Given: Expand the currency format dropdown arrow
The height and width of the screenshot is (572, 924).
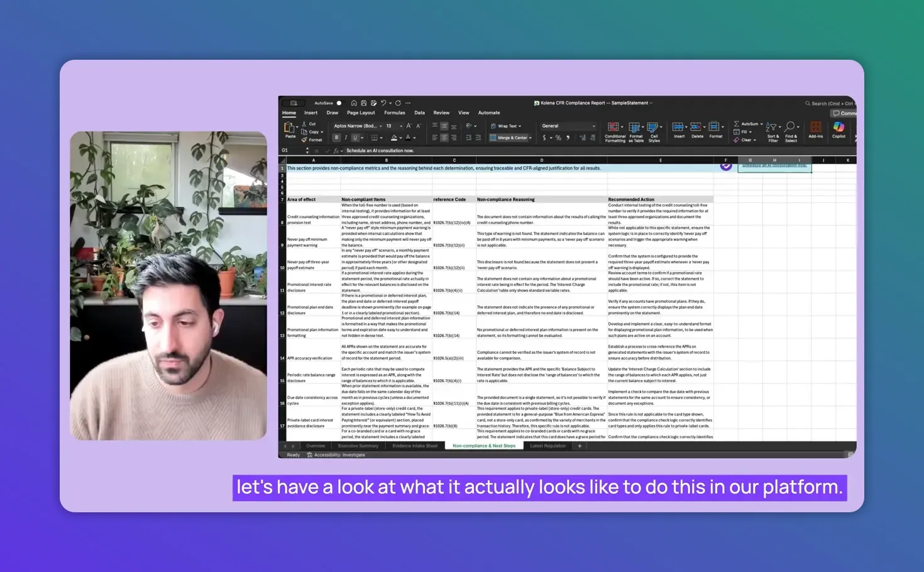Looking at the screenshot, I should 551,138.
